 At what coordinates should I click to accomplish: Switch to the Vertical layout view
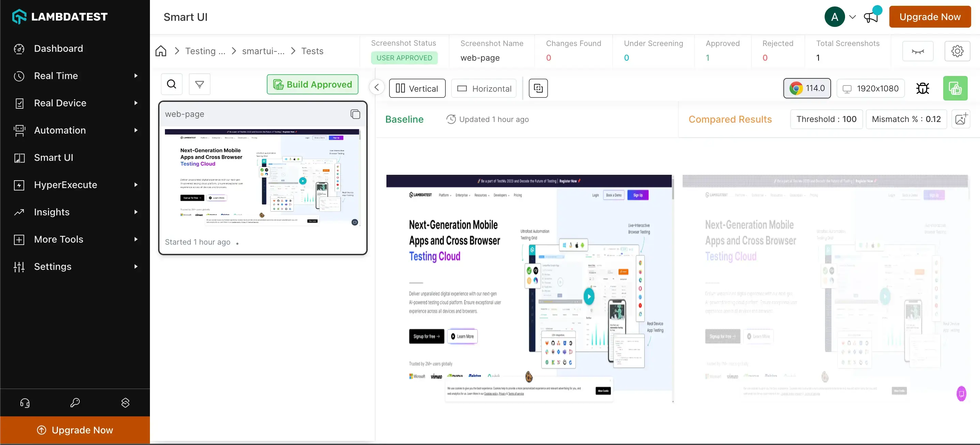pyautogui.click(x=417, y=88)
